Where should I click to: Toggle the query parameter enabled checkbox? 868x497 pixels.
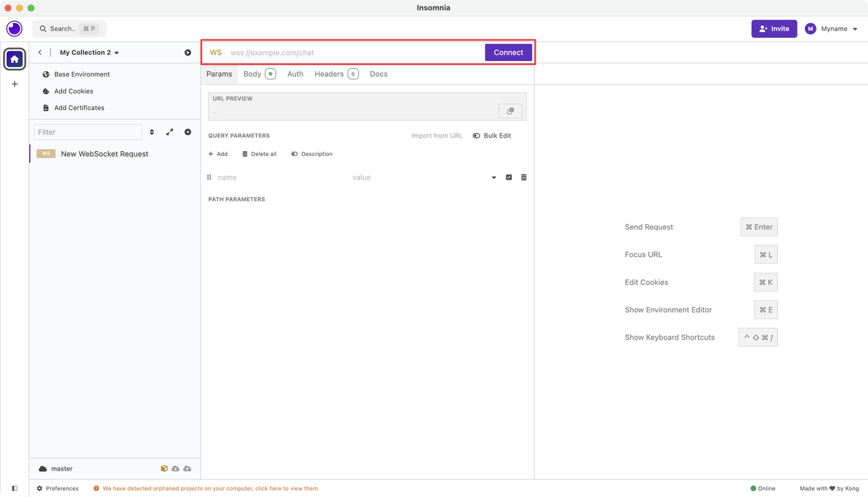point(509,178)
